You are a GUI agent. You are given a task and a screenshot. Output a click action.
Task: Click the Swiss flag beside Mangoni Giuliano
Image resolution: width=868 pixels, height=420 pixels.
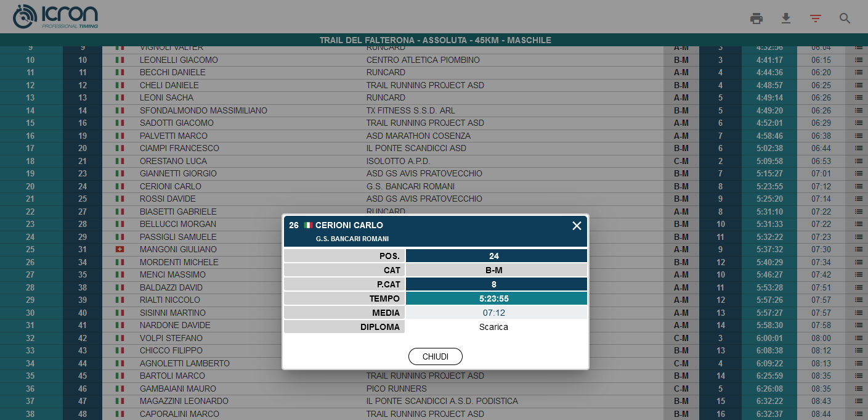tap(120, 249)
